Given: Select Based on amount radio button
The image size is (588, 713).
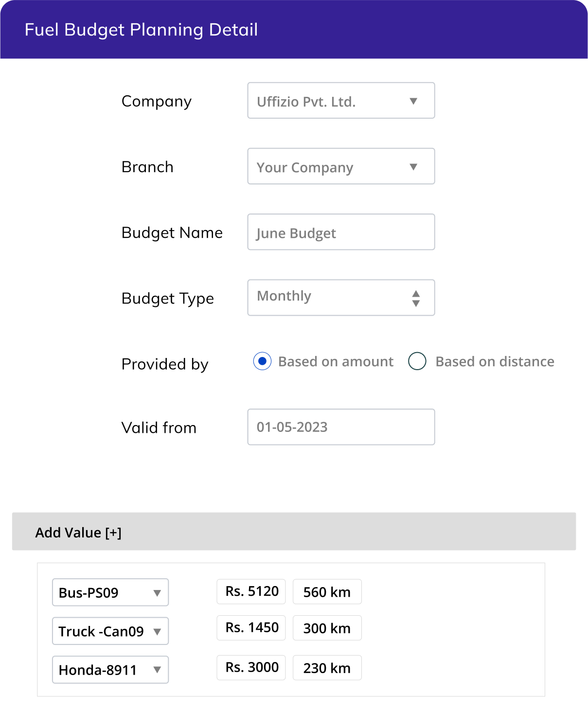Looking at the screenshot, I should click(x=262, y=361).
